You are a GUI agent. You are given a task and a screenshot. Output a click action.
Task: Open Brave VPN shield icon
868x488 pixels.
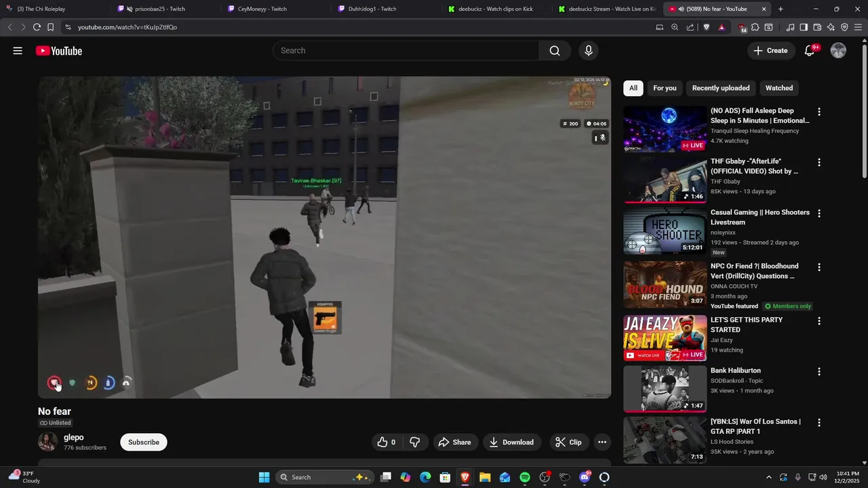(844, 27)
